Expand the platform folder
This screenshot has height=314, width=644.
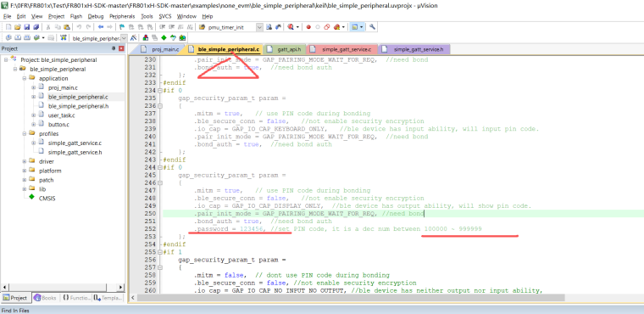pos(25,171)
